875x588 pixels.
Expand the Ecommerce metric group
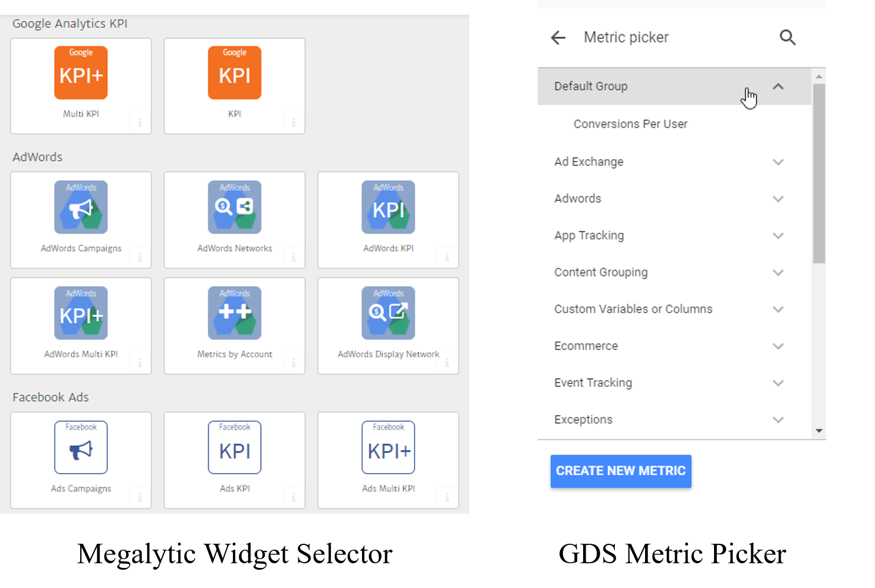[778, 346]
